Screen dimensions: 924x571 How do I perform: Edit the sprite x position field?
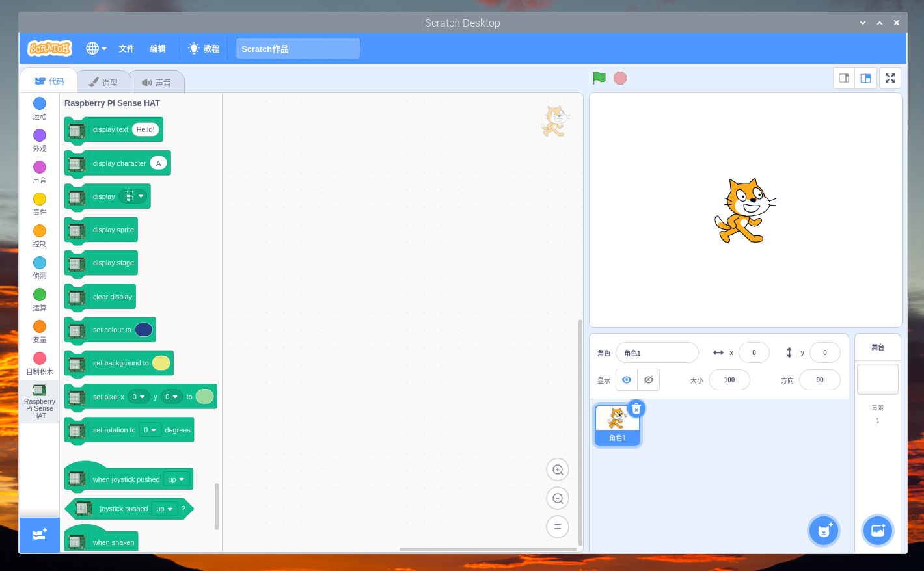[x=754, y=352]
